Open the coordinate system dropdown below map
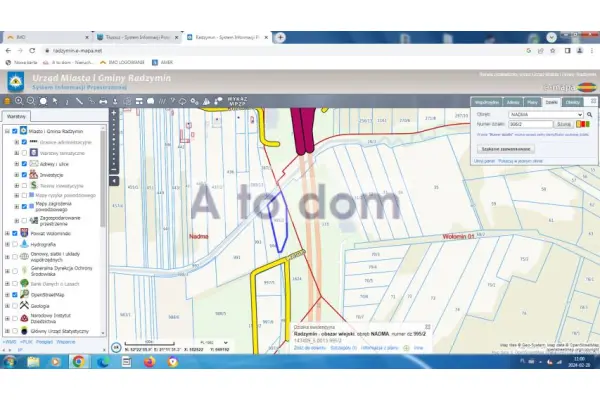Screen dimensions: 600x400 coord(214,343)
